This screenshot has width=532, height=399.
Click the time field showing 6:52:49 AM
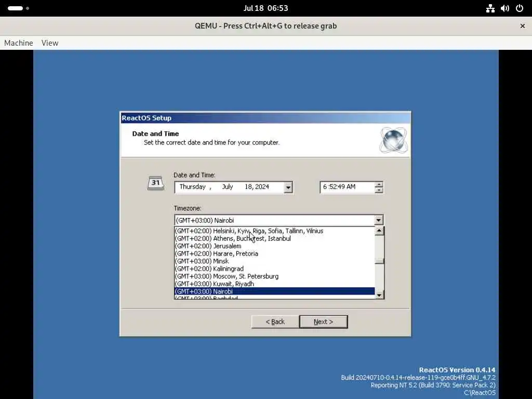click(347, 187)
